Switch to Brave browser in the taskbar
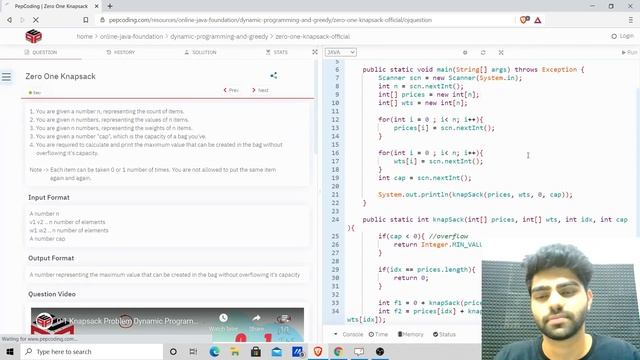 tap(318, 351)
